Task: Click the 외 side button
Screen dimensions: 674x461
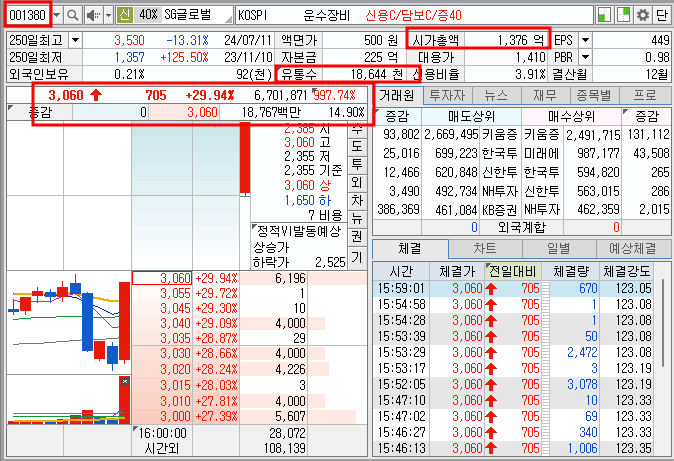Action: click(x=357, y=182)
